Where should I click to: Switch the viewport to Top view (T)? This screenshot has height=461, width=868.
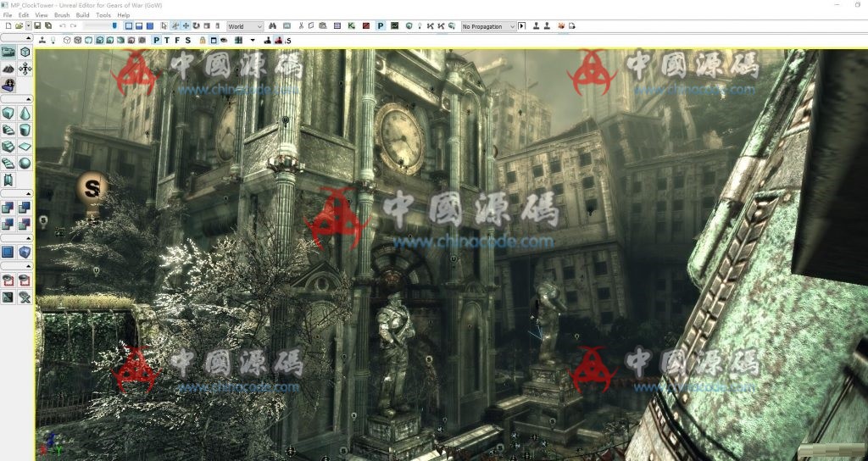(167, 40)
